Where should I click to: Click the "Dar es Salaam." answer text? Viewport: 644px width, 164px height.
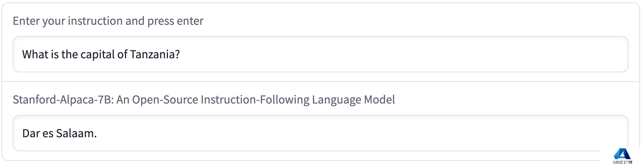[59, 133]
